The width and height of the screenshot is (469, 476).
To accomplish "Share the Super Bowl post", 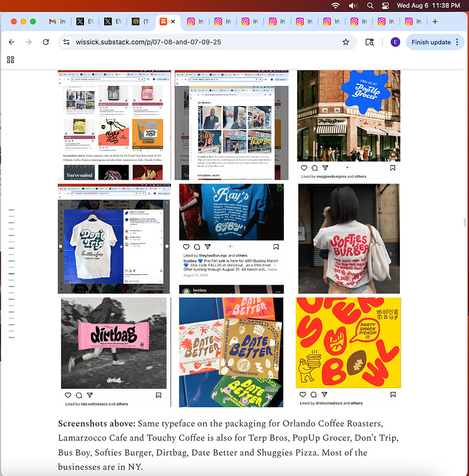I will point(324,395).
